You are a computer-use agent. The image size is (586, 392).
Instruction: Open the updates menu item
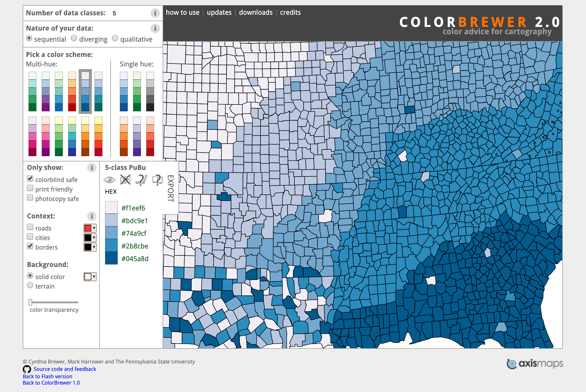click(219, 12)
